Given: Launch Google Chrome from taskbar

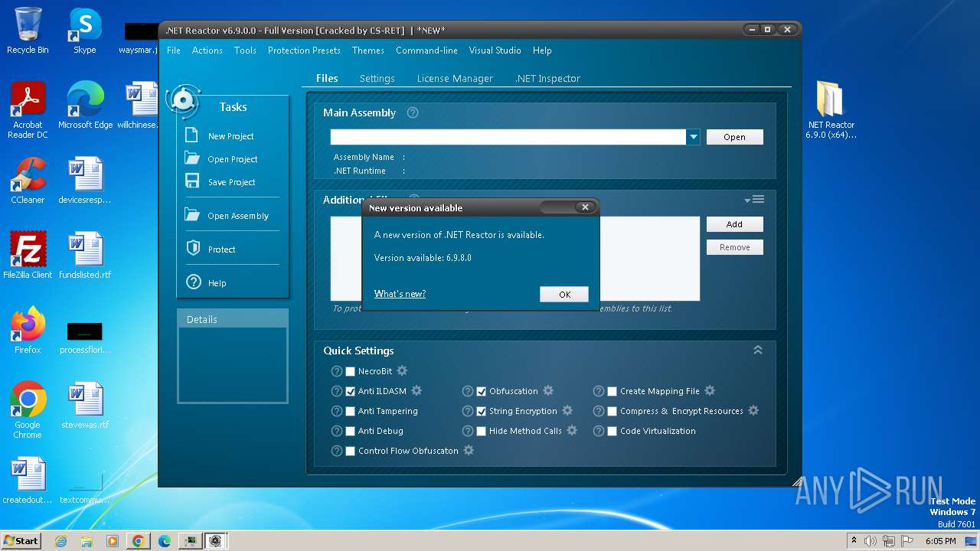Looking at the screenshot, I should (138, 541).
